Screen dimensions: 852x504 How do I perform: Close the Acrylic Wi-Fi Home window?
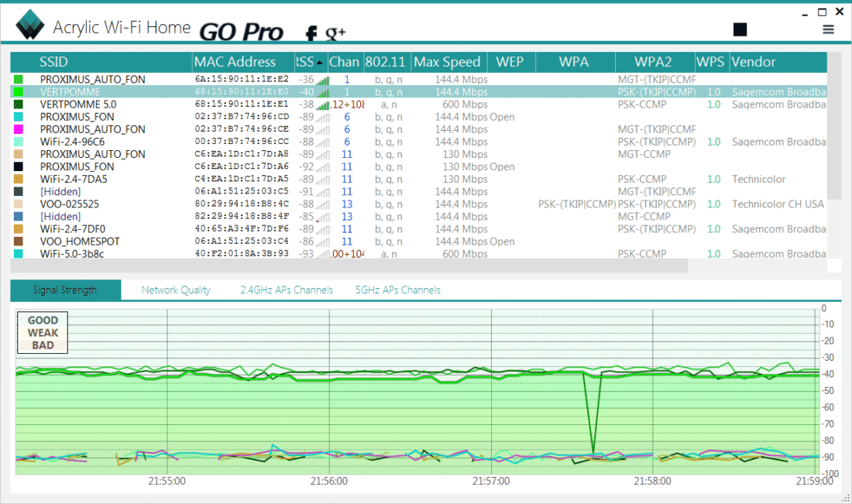tap(840, 12)
